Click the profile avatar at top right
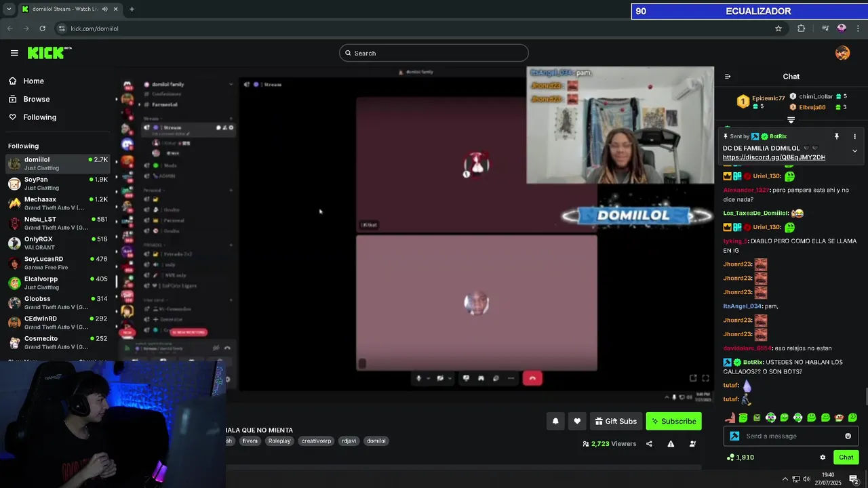Viewport: 868px width, 488px height. (x=842, y=53)
